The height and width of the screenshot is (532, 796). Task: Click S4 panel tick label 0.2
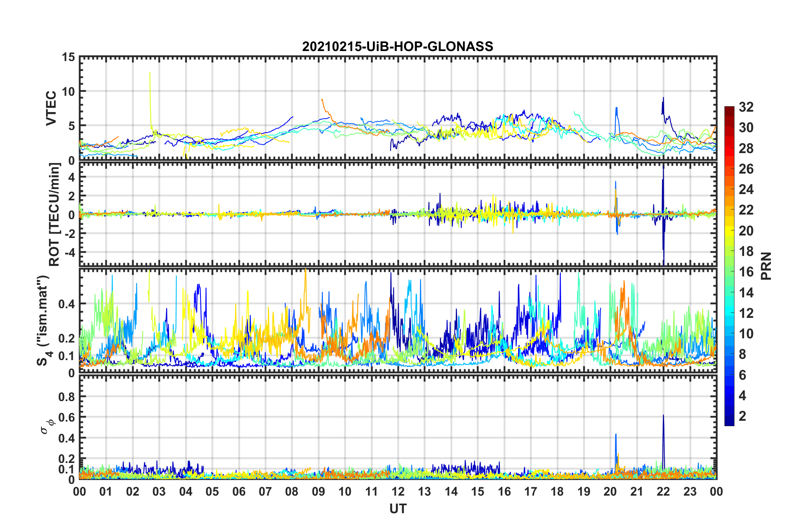(67, 338)
